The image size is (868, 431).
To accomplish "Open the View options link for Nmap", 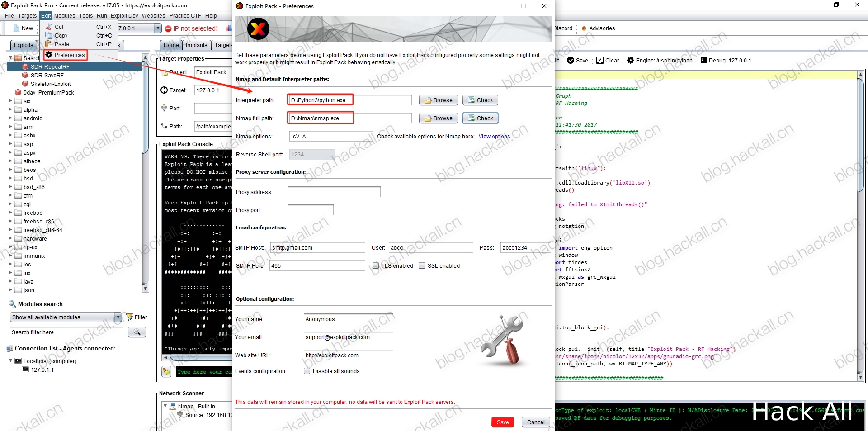I will (x=494, y=137).
